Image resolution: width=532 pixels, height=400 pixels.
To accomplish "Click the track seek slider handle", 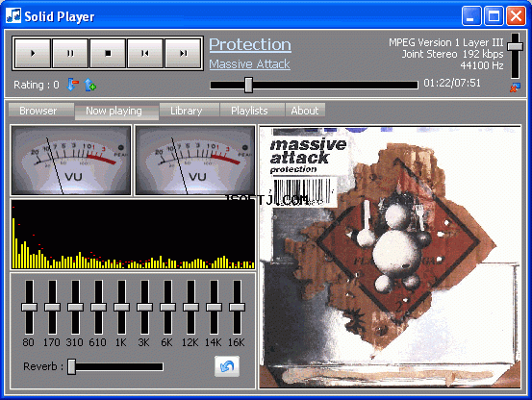I will [x=249, y=85].
